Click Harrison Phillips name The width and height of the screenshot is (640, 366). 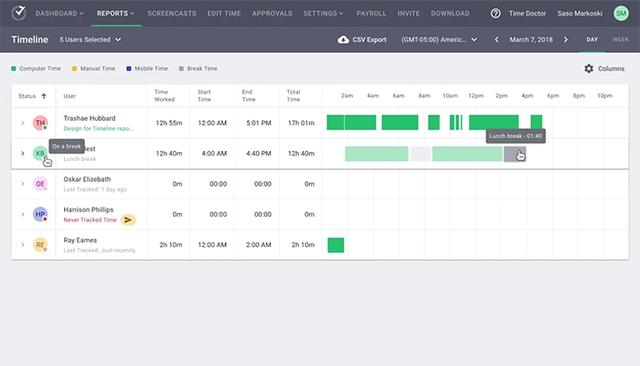pyautogui.click(x=88, y=210)
